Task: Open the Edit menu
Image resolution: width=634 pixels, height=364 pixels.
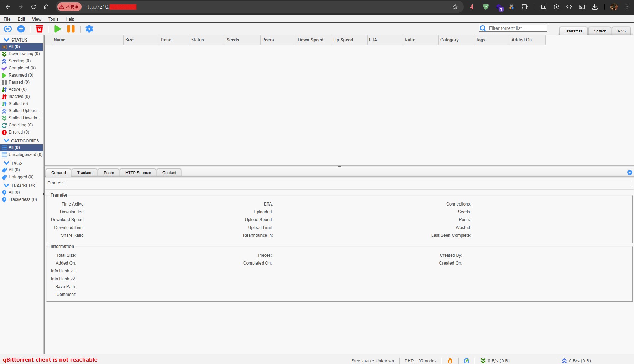Action: [x=21, y=19]
